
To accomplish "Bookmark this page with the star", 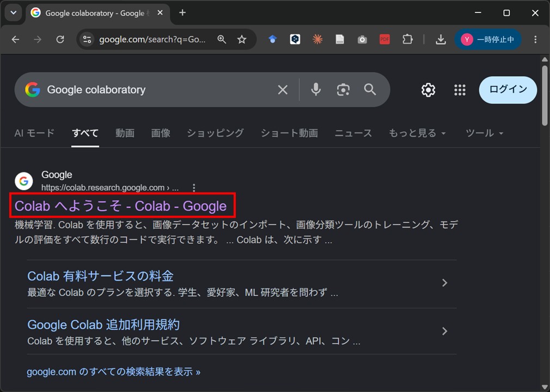I will click(242, 39).
